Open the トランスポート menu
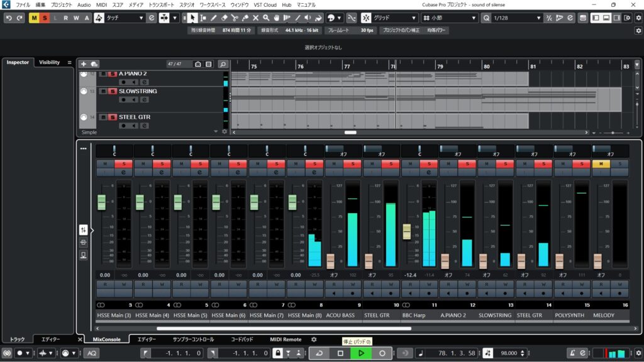This screenshot has height=362, width=644. coord(160,4)
